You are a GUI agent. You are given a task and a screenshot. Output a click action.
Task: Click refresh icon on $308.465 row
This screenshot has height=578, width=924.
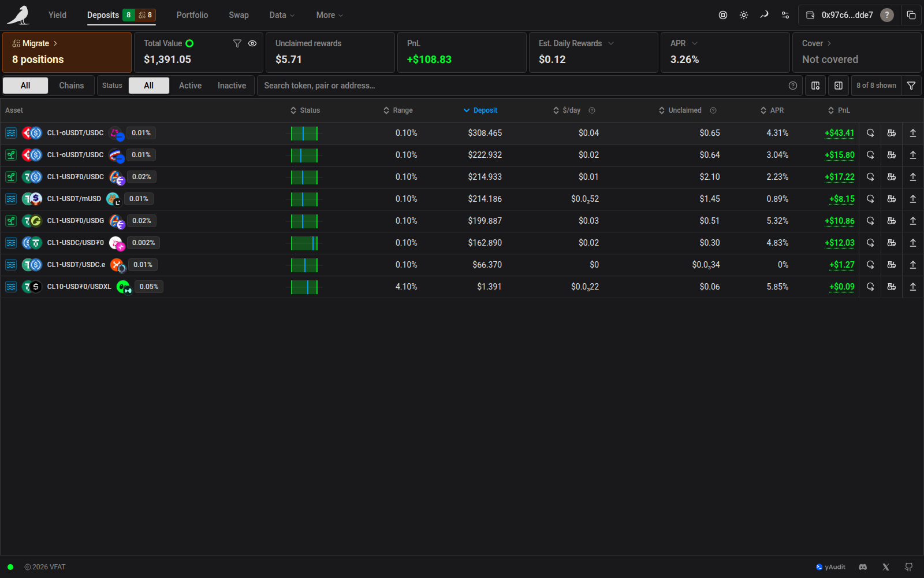870,133
